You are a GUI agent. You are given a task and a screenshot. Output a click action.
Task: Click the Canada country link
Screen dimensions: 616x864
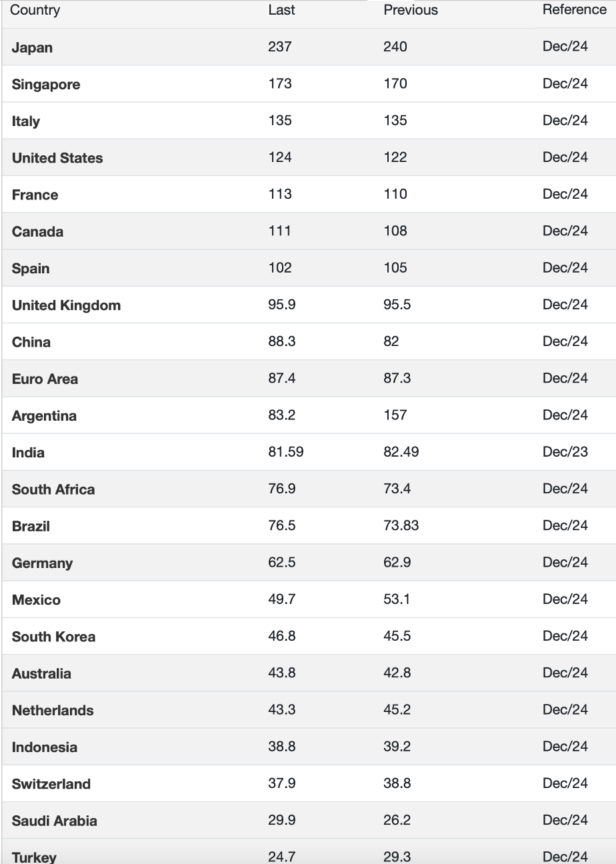click(37, 232)
